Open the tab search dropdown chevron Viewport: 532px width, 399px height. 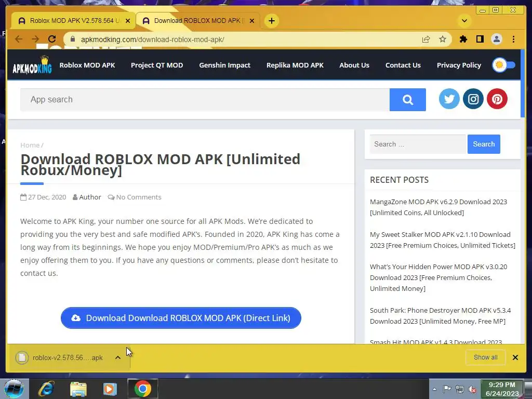click(x=464, y=21)
